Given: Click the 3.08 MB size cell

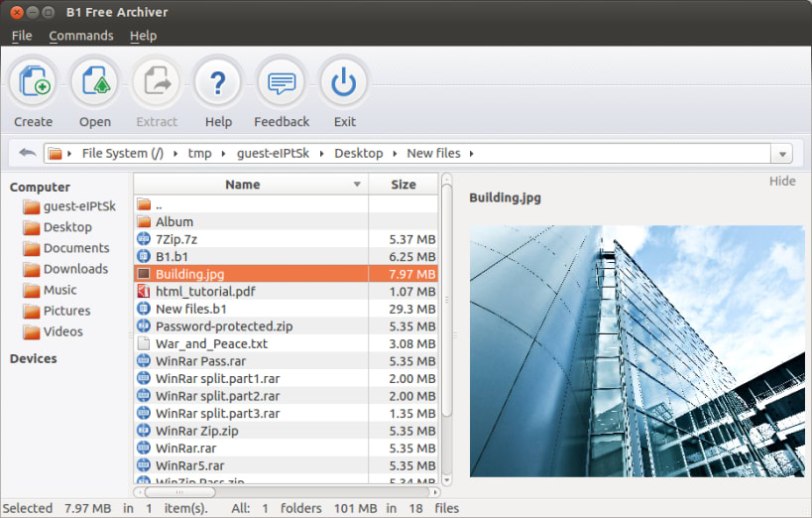Looking at the screenshot, I should point(412,343).
